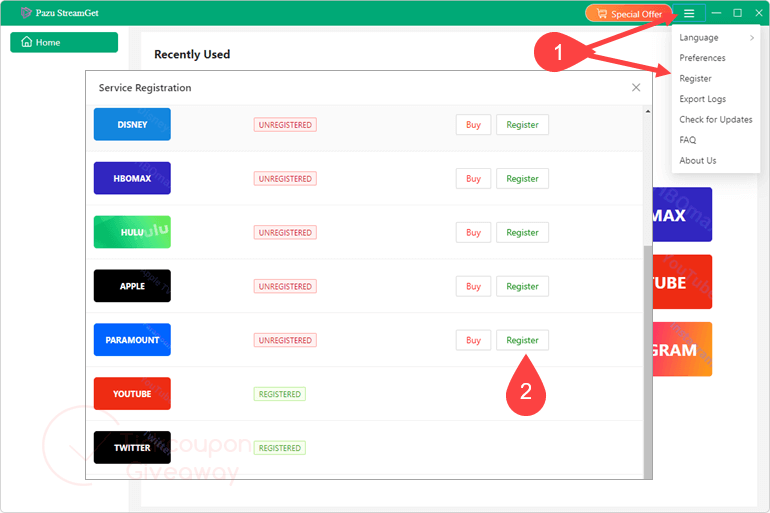Buy the HBOMAX service license
The height and width of the screenshot is (513, 770).
pyautogui.click(x=473, y=179)
